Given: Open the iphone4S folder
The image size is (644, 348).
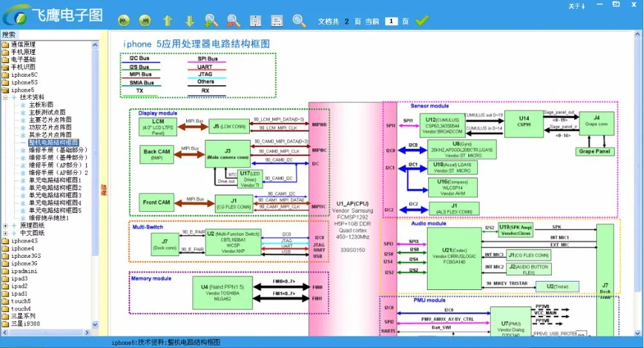Looking at the screenshot, I should pyautogui.click(x=24, y=241).
